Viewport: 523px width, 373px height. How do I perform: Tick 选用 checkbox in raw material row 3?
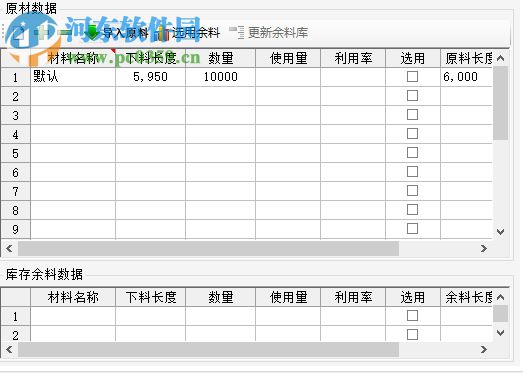pos(412,115)
